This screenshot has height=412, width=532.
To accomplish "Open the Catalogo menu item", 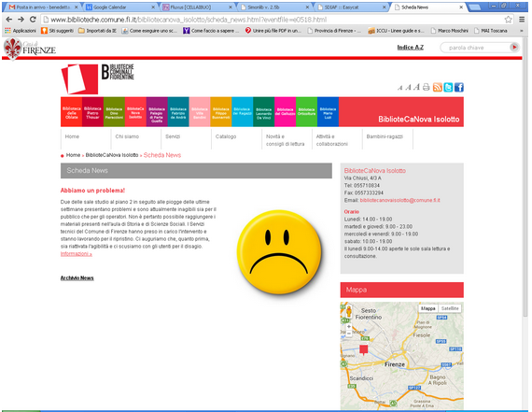I will [x=226, y=136].
